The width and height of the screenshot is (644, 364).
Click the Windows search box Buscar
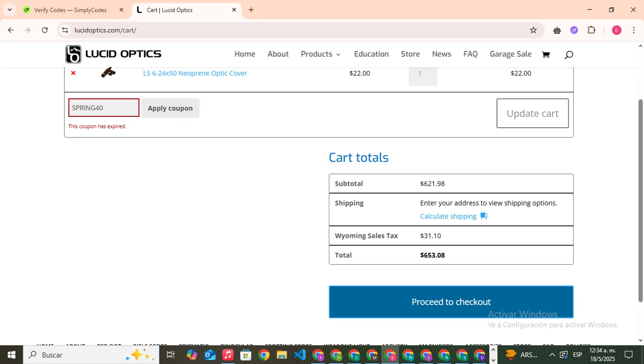click(91, 355)
